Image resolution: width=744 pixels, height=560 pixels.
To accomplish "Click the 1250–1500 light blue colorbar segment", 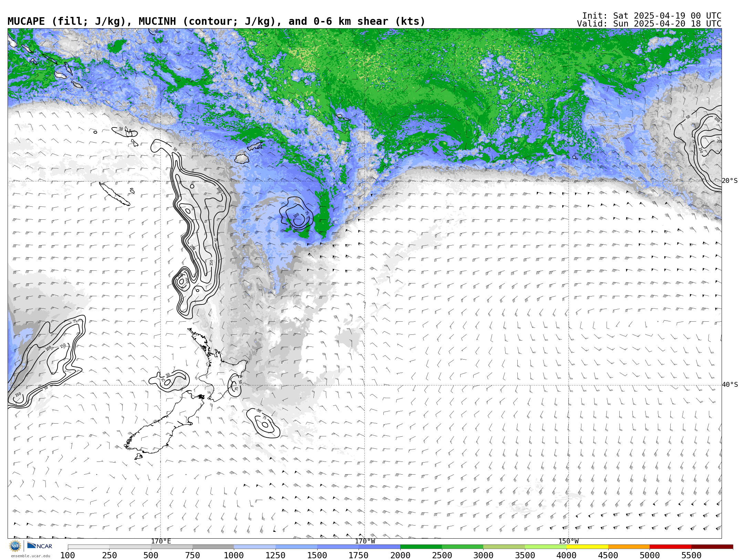I will pos(296,547).
